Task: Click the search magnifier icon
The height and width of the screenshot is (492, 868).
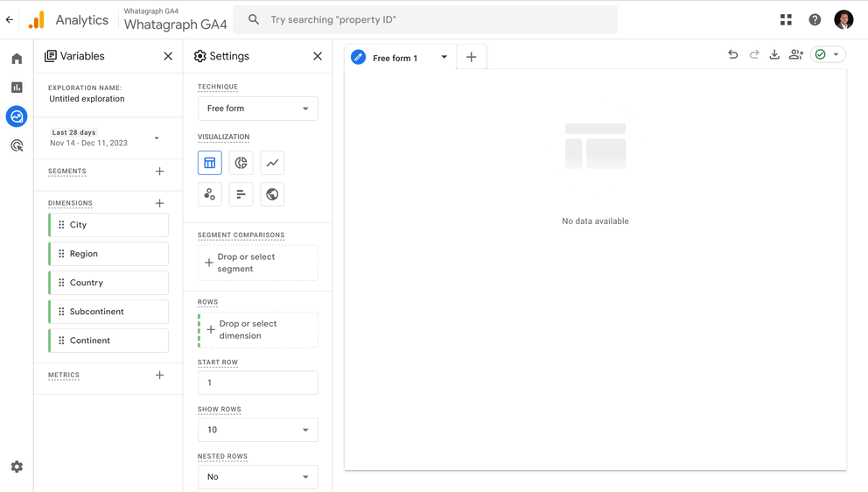Action: [254, 19]
